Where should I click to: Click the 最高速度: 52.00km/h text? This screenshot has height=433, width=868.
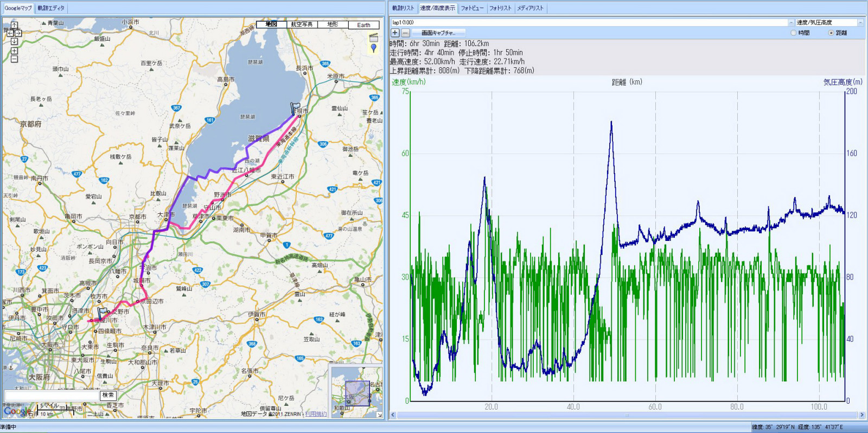pos(422,61)
